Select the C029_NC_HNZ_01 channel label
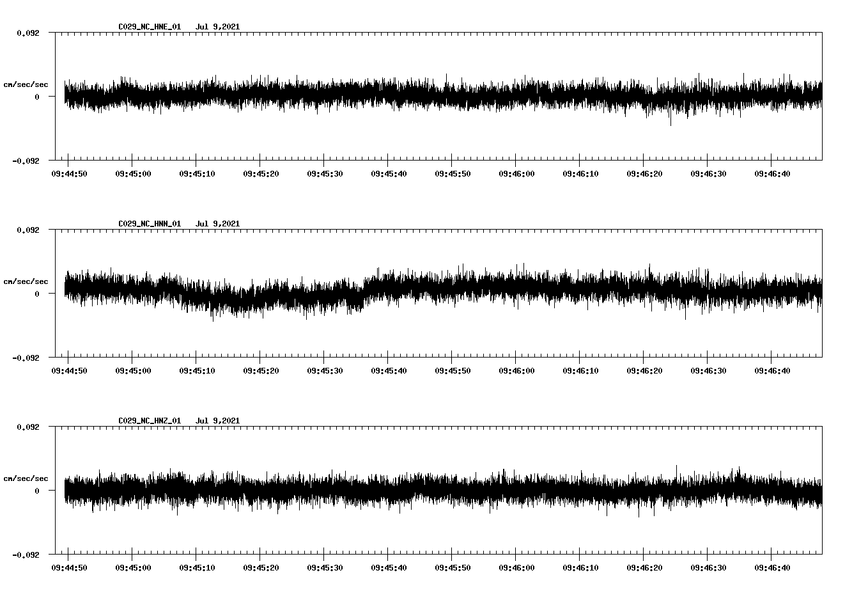 (x=148, y=421)
